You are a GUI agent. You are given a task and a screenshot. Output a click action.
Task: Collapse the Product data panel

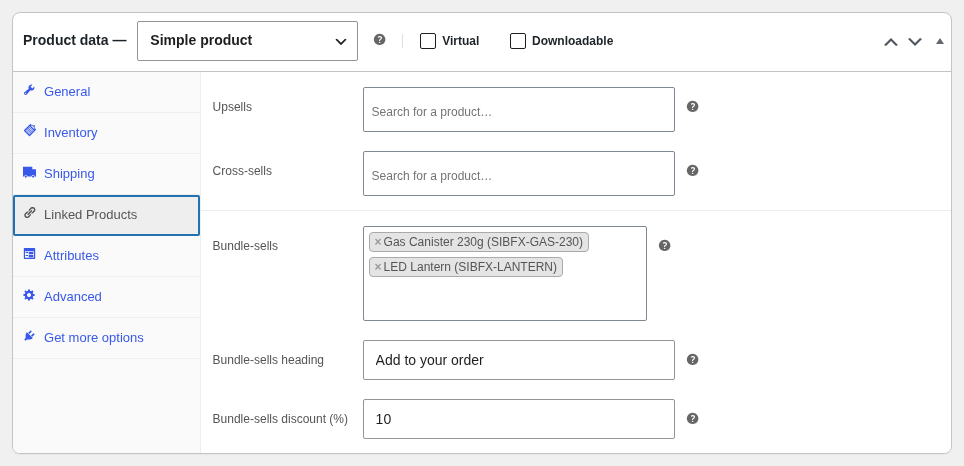tap(939, 41)
